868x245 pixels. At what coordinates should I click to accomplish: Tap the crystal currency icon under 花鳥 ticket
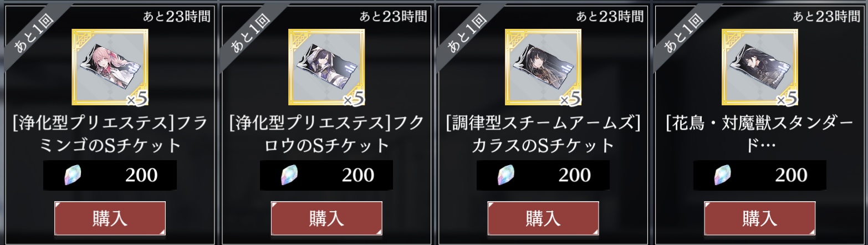pos(718,175)
